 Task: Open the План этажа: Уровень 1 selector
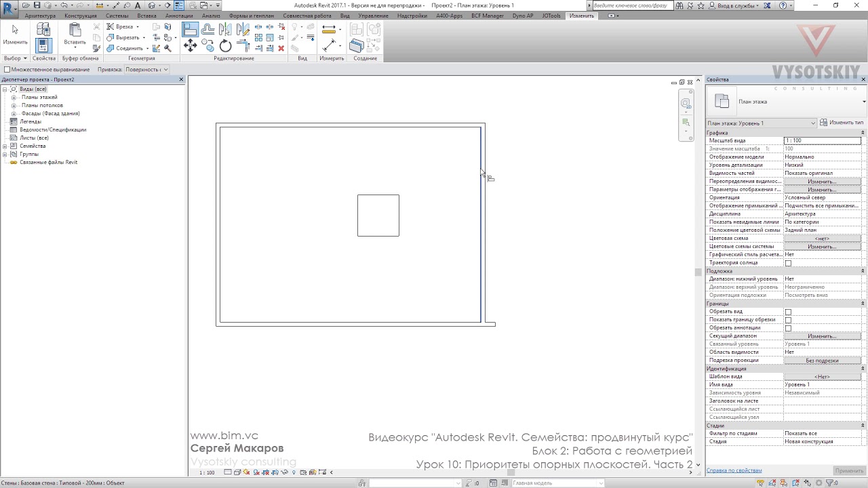tap(761, 123)
